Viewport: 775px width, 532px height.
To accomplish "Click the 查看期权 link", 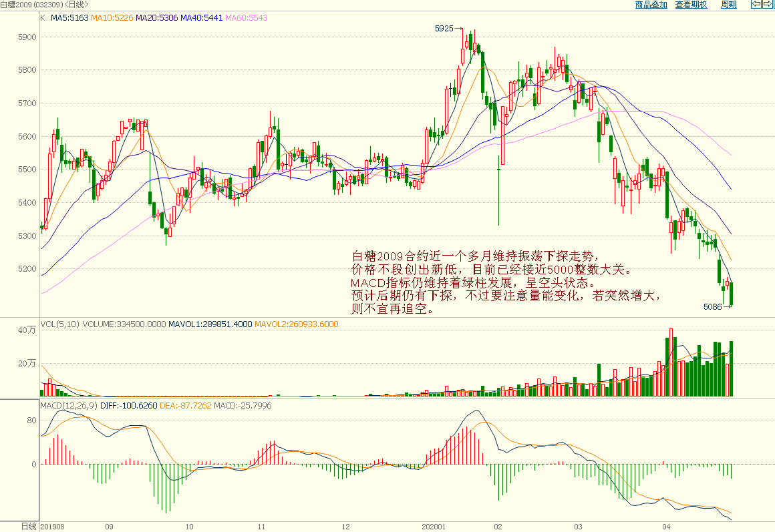I will coord(691,5).
